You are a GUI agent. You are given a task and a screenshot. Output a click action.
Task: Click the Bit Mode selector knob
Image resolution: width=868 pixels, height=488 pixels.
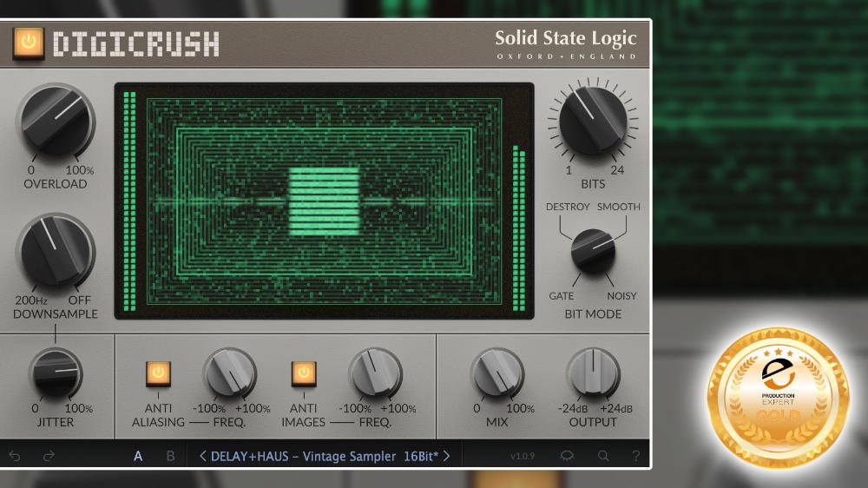(x=593, y=251)
